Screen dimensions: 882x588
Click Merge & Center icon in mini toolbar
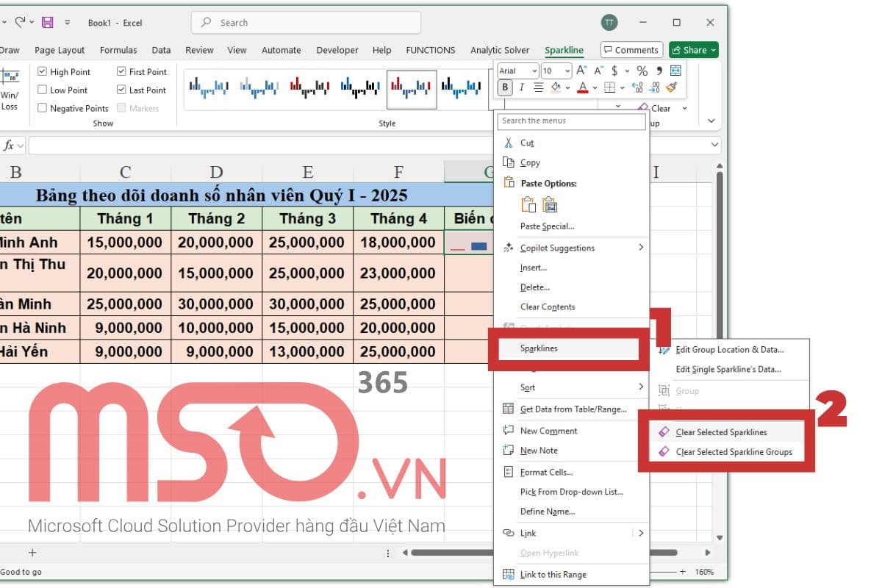pos(675,71)
